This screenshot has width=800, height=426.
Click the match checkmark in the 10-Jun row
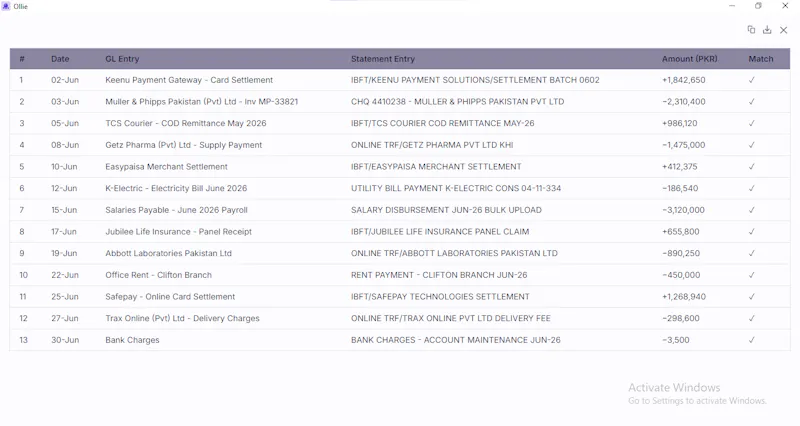[x=752, y=167]
